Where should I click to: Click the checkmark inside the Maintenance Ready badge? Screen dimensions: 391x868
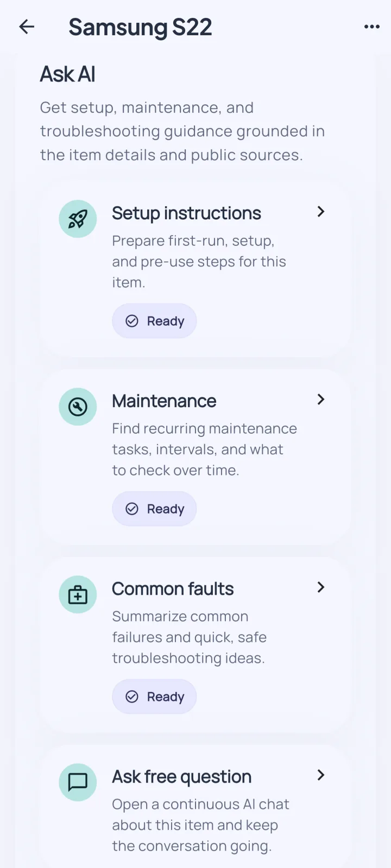point(132,509)
